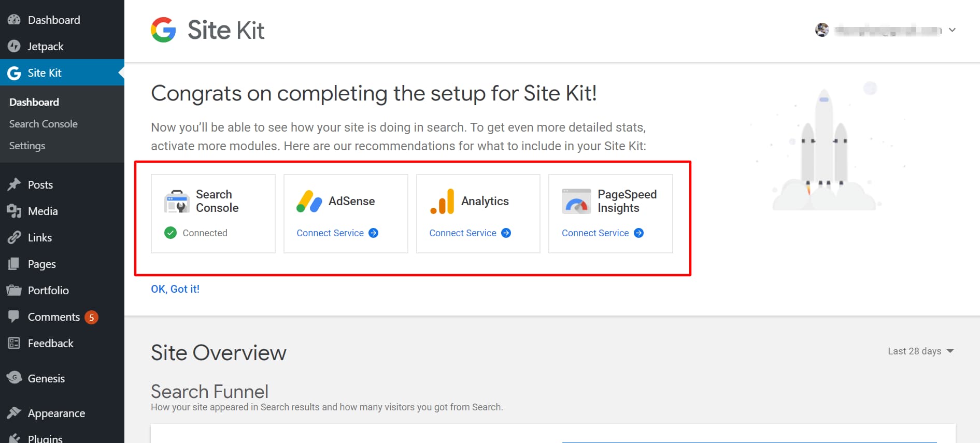980x443 pixels.
Task: Connect Service for AdSense
Action: [330, 233]
